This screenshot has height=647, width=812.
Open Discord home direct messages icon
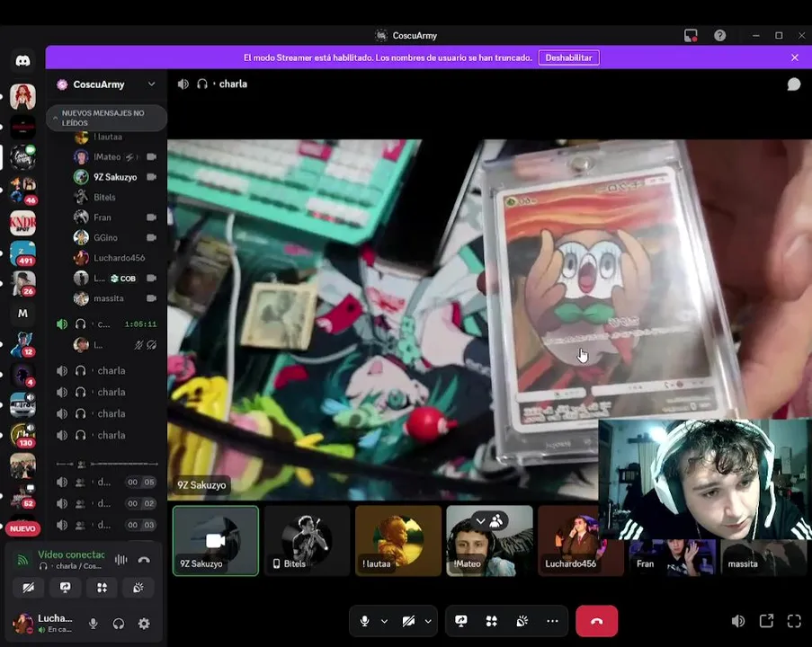22,61
